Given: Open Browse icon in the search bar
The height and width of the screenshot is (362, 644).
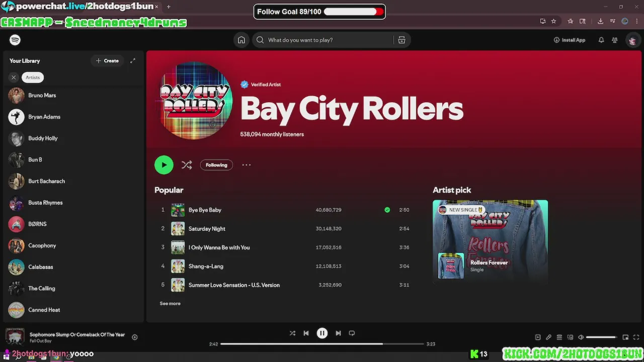Looking at the screenshot, I should click(401, 40).
